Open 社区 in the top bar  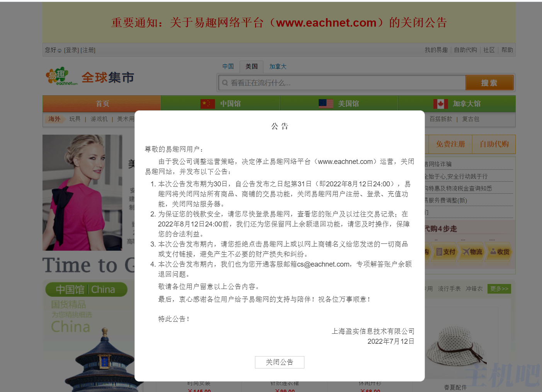[489, 50]
